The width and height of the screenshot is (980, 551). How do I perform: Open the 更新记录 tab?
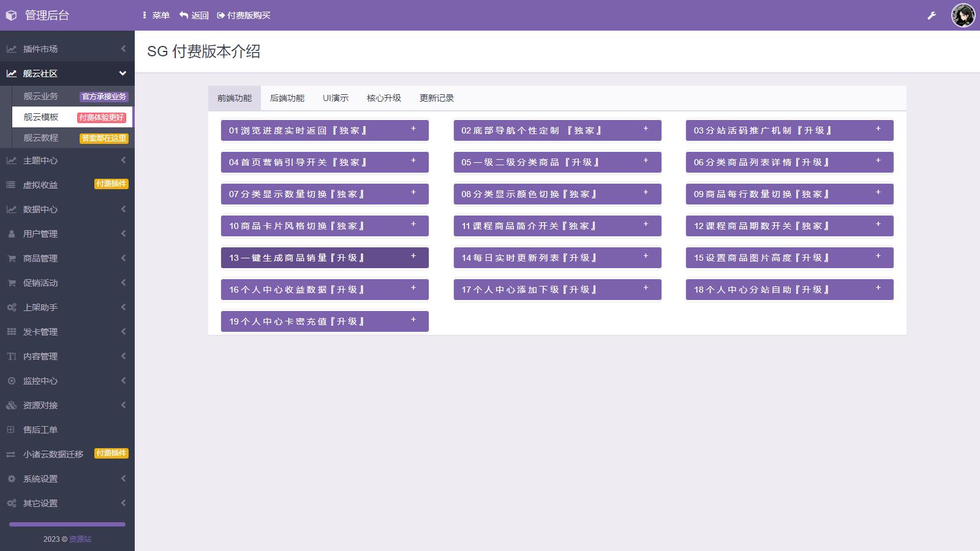436,98
